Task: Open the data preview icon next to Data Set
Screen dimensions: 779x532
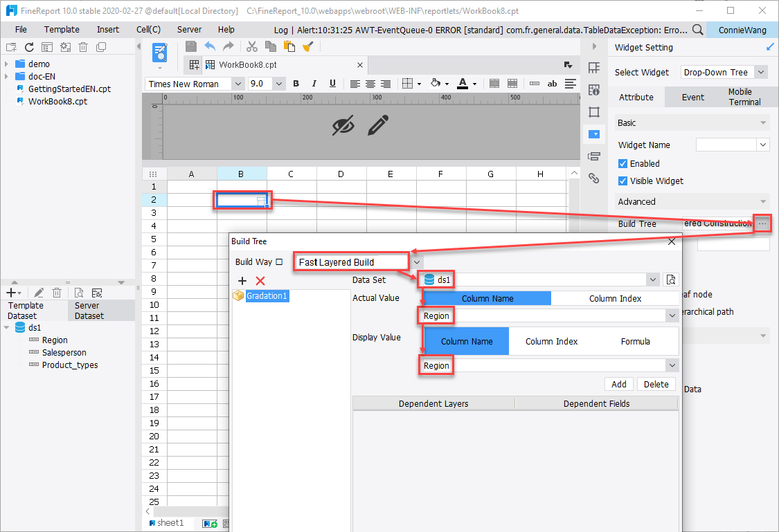Action: pyautogui.click(x=670, y=279)
